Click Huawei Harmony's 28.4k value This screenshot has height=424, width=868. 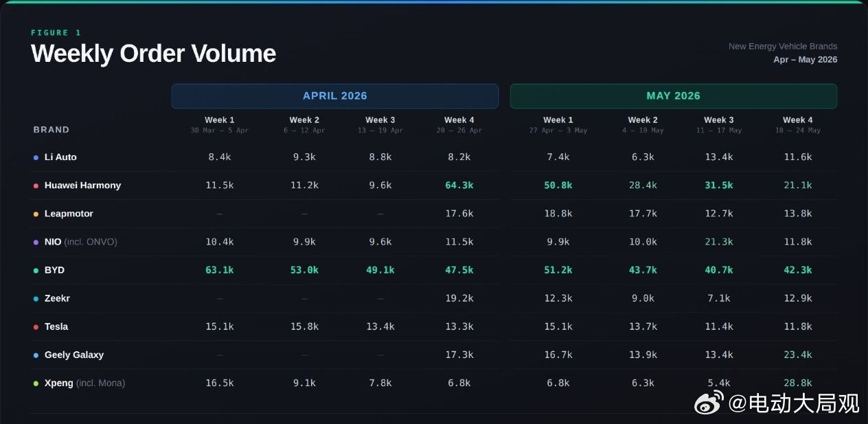[643, 186]
